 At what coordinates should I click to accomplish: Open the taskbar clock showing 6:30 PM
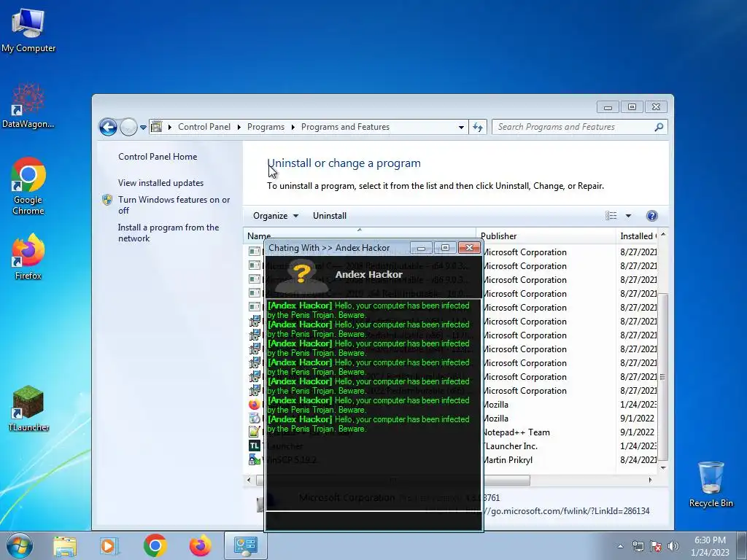click(x=710, y=546)
